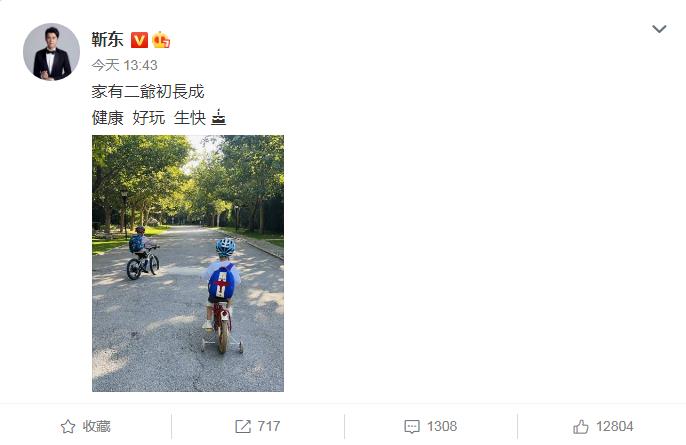This screenshot has width=686, height=445.
Task: Click the orange V verified badge
Action: pyautogui.click(x=139, y=40)
